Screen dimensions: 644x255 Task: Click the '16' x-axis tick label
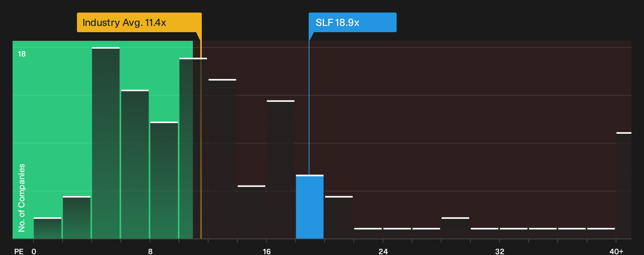(x=267, y=251)
